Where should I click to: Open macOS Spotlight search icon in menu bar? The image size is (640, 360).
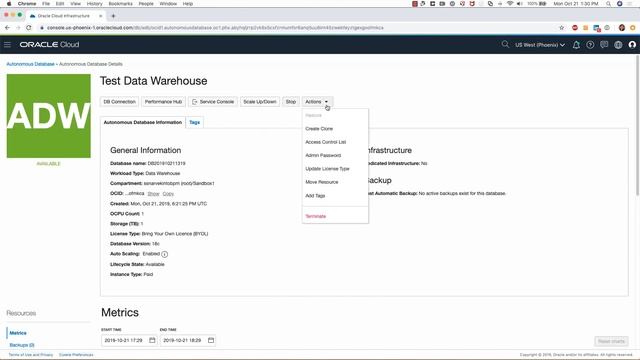[x=609, y=4]
